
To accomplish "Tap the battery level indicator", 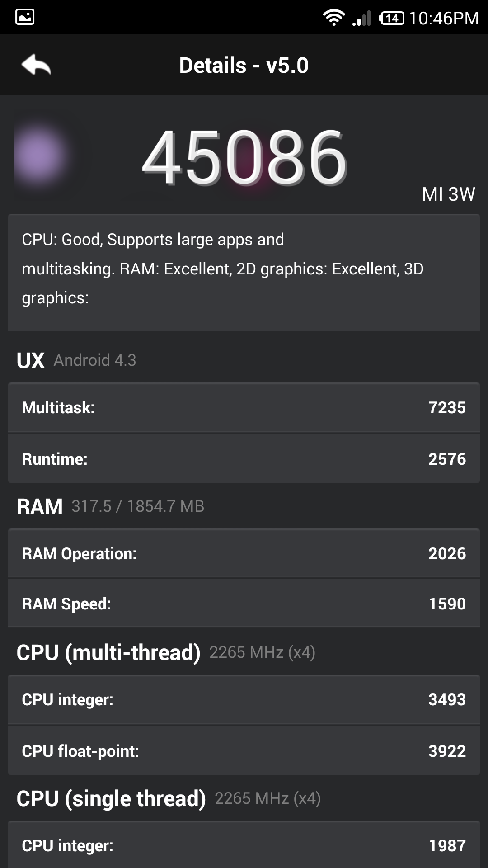I will click(391, 18).
